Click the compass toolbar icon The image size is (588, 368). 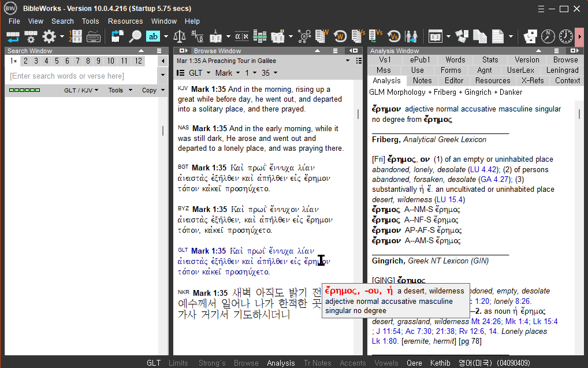tap(548, 36)
